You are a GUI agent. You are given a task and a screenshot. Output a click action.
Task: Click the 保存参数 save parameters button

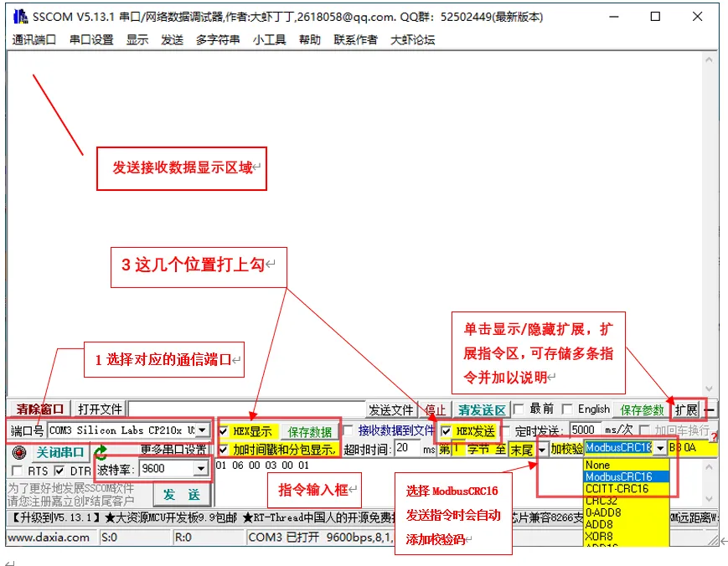[x=642, y=408]
